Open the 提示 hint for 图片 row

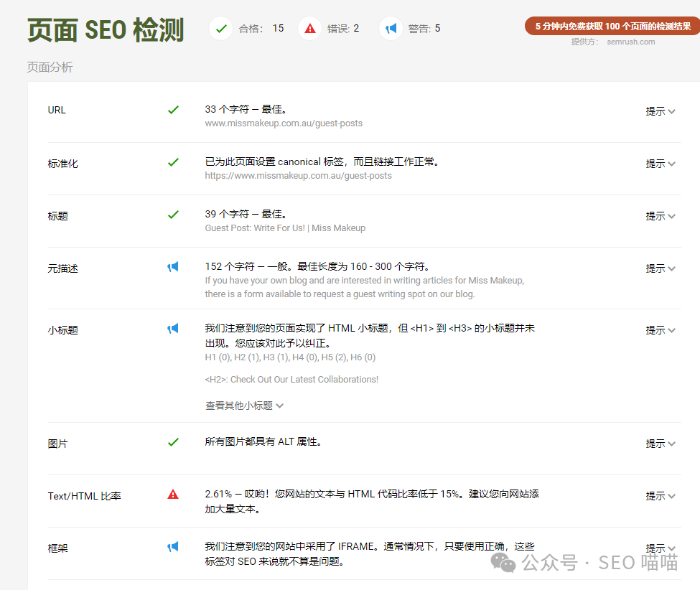[660, 444]
